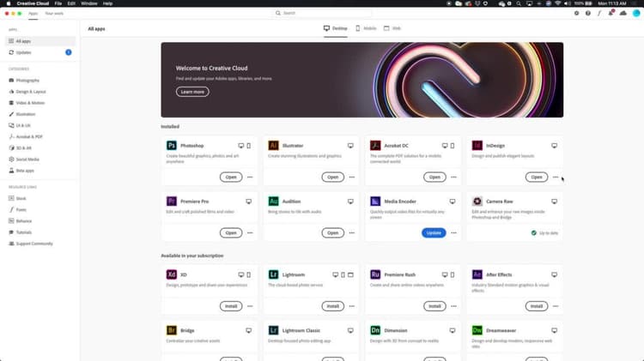Open the Support Community link
Image resolution: width=644 pixels, height=361 pixels.
tap(31, 244)
